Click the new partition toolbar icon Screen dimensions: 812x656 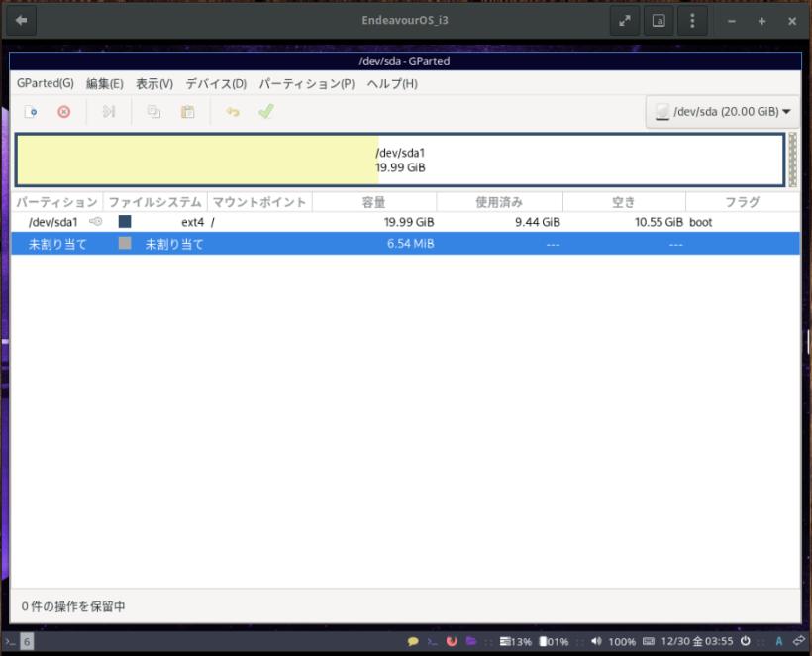(31, 111)
